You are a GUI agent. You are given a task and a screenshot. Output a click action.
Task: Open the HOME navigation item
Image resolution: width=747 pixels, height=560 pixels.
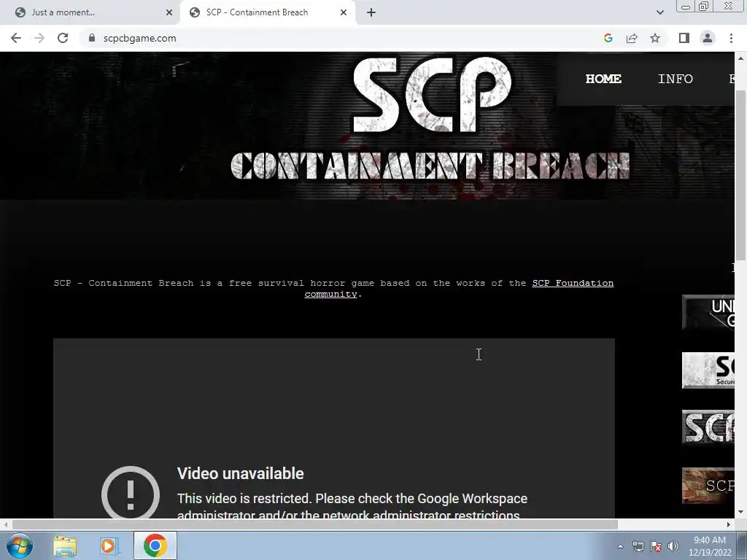click(x=603, y=79)
